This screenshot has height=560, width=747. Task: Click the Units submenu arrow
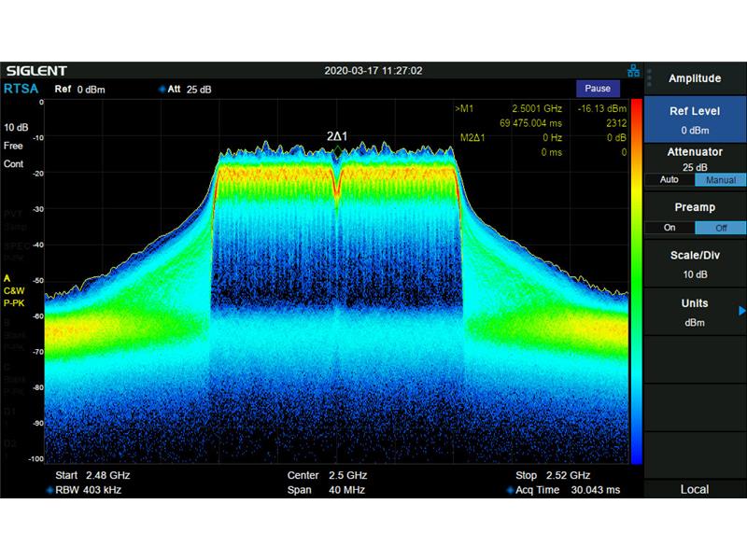(741, 311)
